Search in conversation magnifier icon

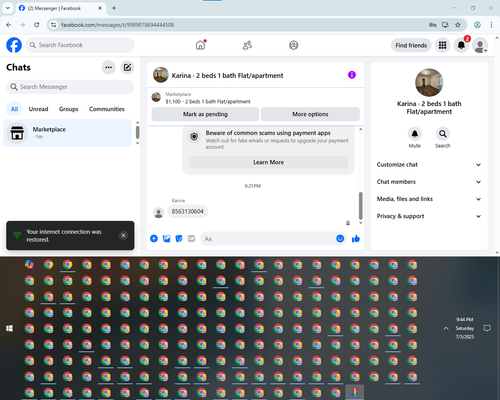[443, 134]
